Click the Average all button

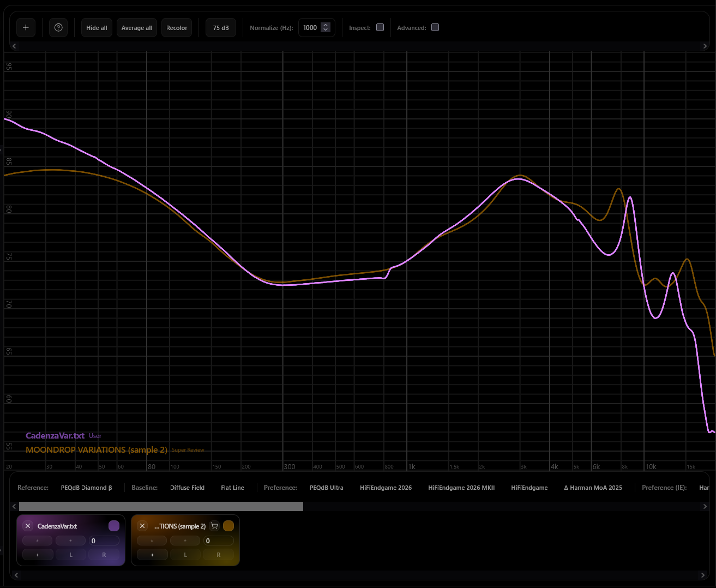(x=136, y=28)
